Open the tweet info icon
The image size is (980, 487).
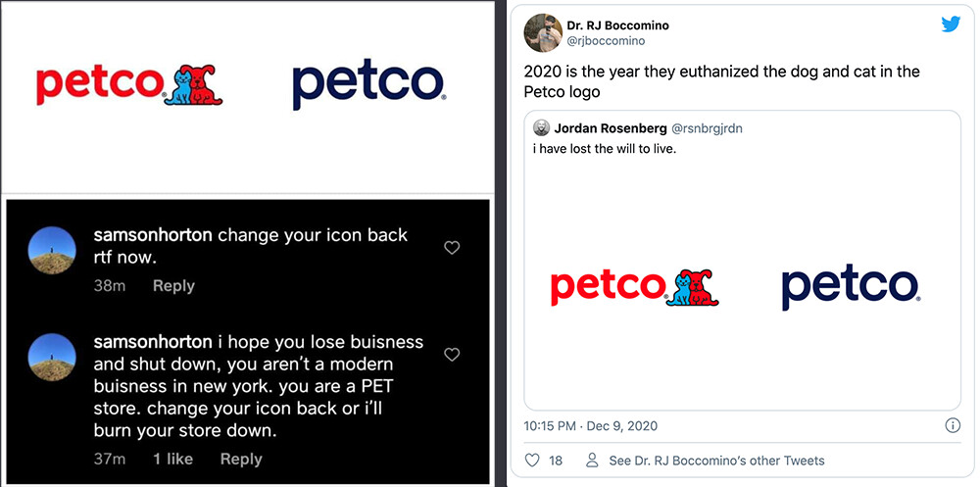952,426
